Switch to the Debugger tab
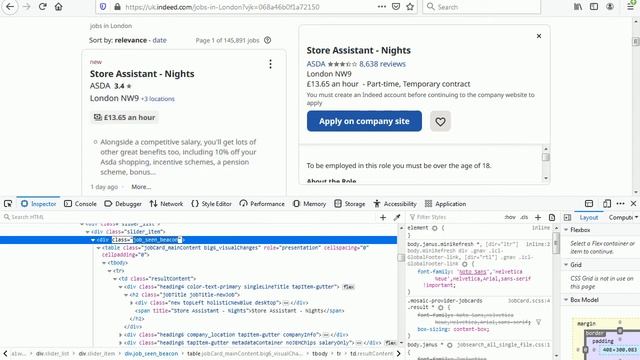640x360 pixels. tap(123, 203)
